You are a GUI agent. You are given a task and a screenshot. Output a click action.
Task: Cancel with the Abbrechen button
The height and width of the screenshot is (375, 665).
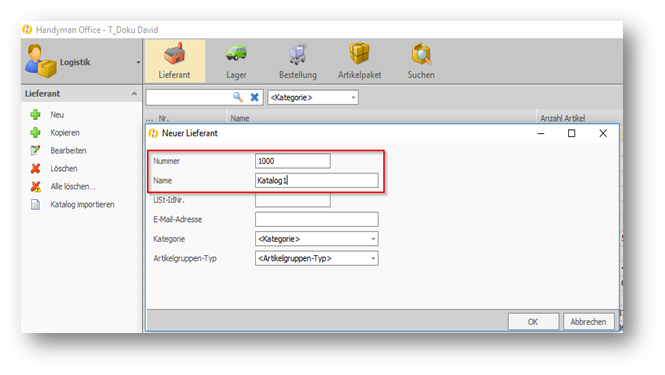(588, 322)
